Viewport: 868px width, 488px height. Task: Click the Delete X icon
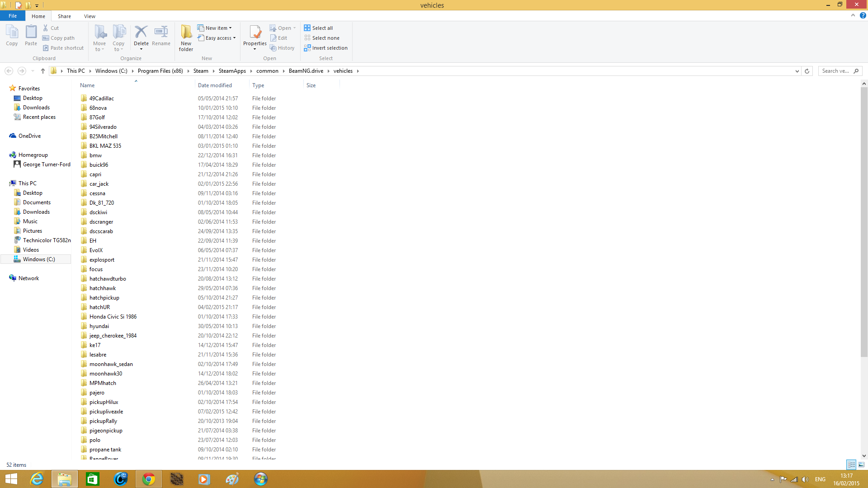coord(141,32)
